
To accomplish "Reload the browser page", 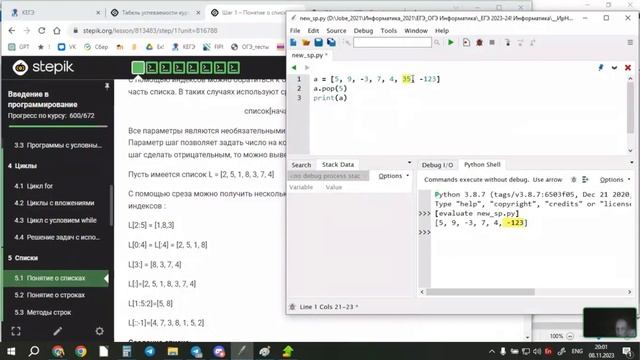I will (41, 31).
